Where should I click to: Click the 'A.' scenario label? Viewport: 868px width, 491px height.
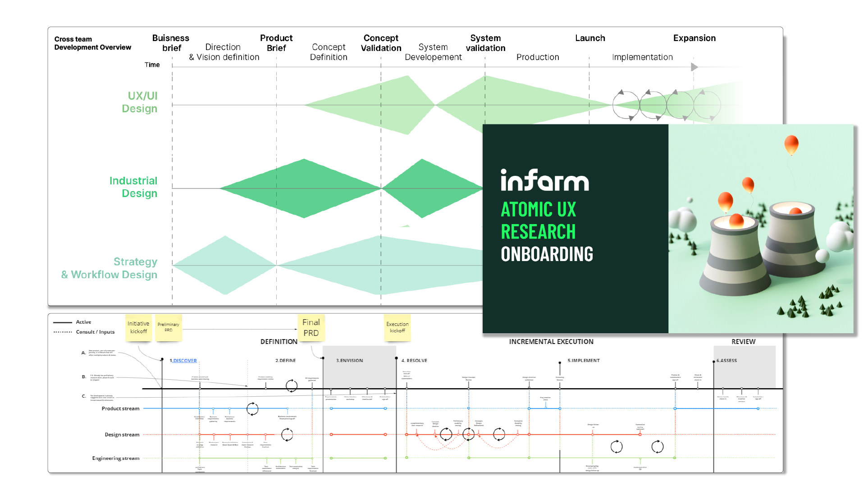[x=83, y=353]
